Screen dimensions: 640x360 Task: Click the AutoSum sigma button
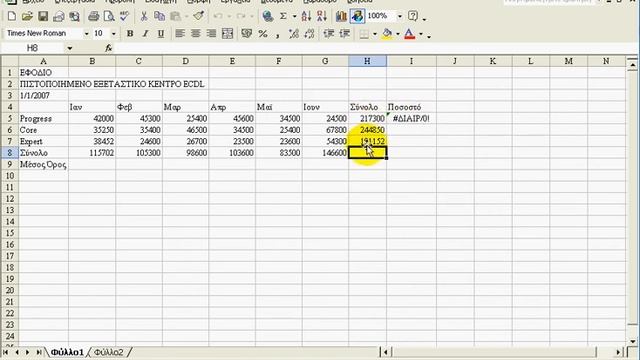(x=283, y=16)
